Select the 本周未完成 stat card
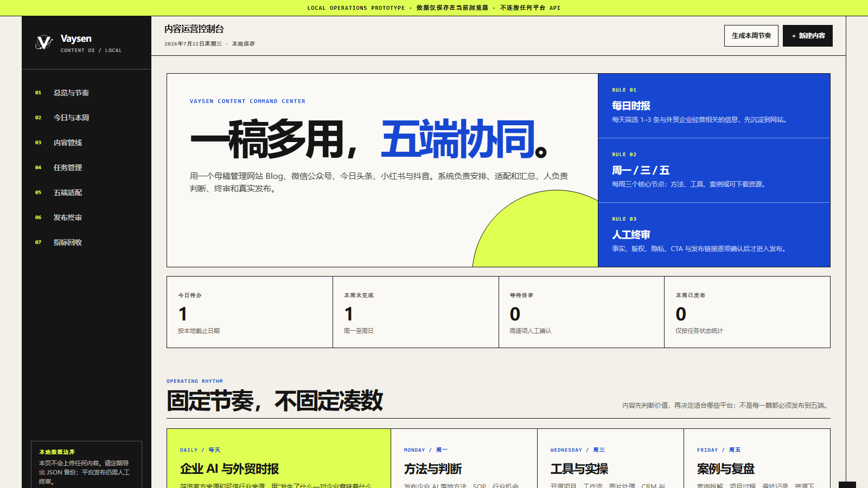This screenshot has width=868, height=488. click(x=416, y=312)
